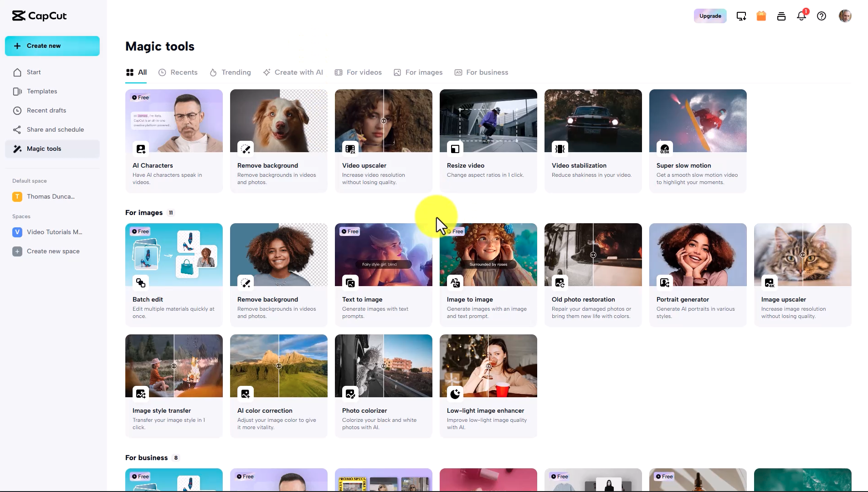The width and height of the screenshot is (868, 492).
Task: Click the Create new button
Action: tap(52, 46)
